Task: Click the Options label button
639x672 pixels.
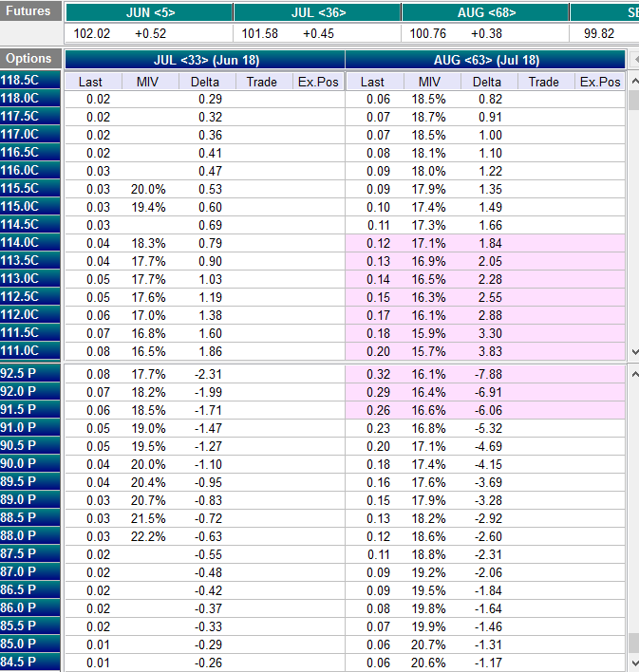Action: point(30,59)
